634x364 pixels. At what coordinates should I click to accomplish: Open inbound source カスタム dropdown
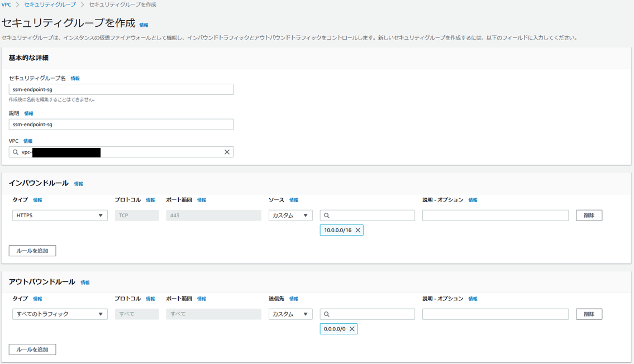click(x=290, y=215)
